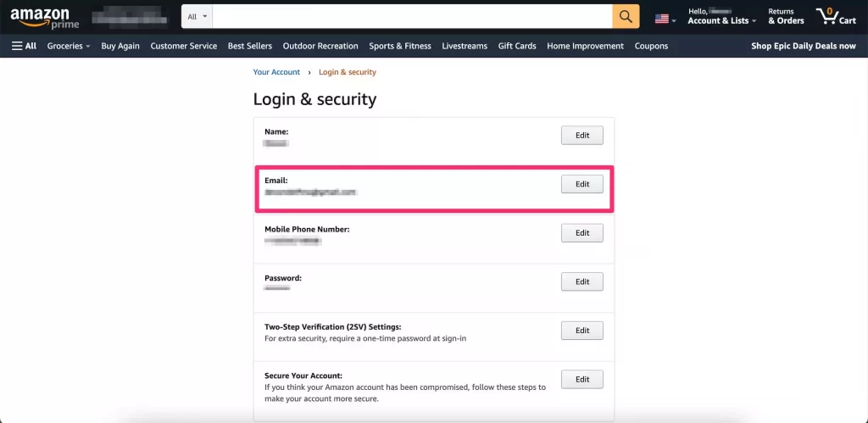Screen dimensions: 868x423
Task: Click the Amazon Prime logo
Action: pos(45,17)
